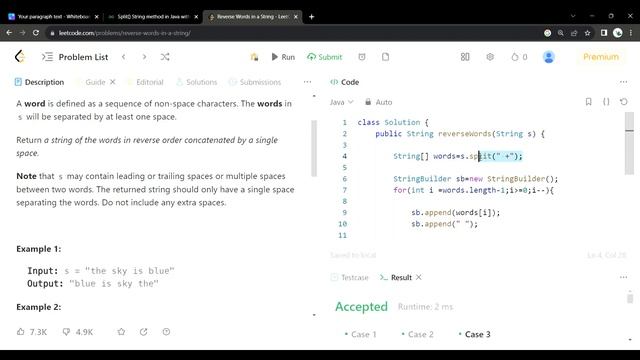The width and height of the screenshot is (640, 360).
Task: Switch to the Guide tab
Action: (x=95, y=82)
